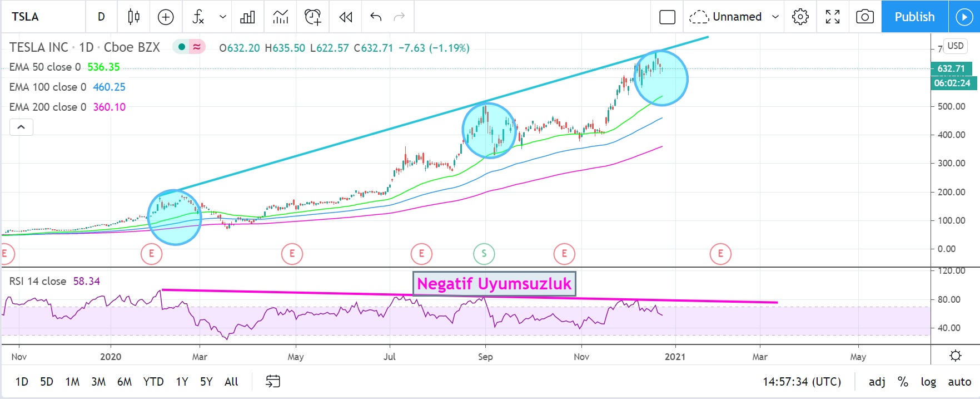Set range to 5D

(x=47, y=382)
